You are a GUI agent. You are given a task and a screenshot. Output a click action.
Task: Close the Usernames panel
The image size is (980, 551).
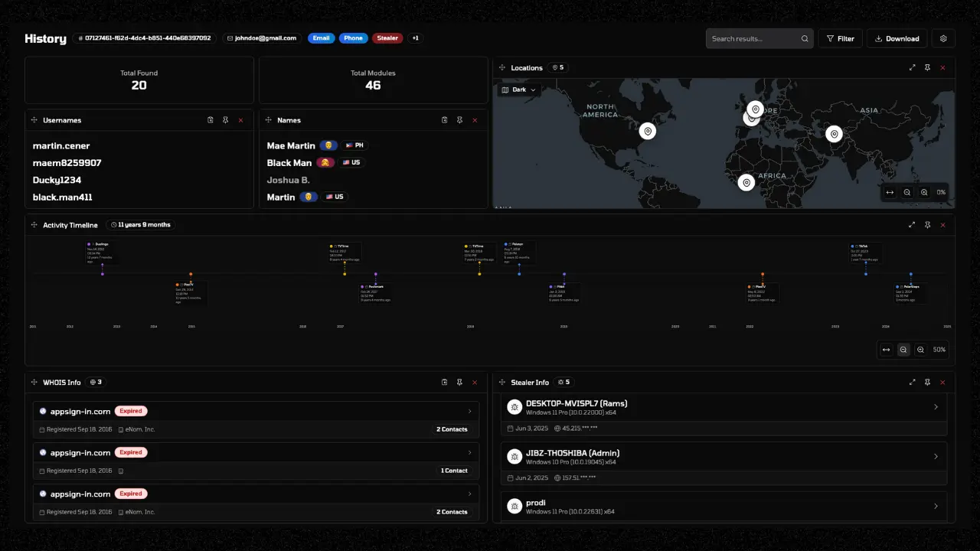pyautogui.click(x=240, y=120)
